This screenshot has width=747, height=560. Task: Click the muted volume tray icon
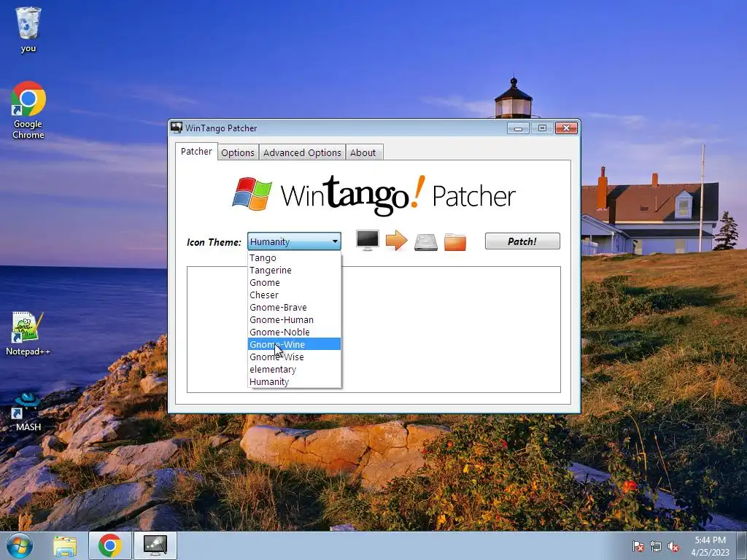673,546
